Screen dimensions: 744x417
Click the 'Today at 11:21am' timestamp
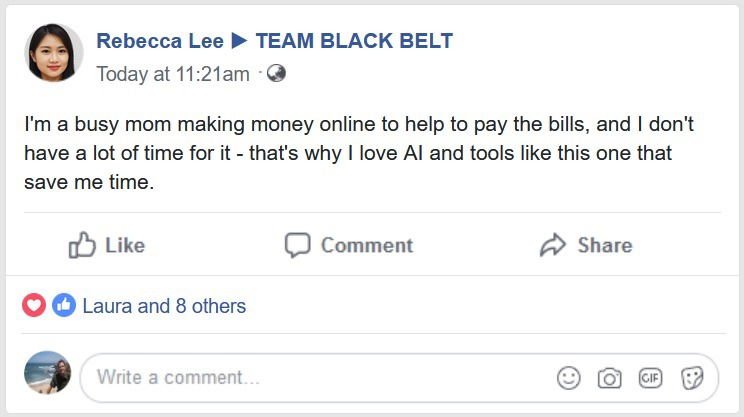coord(173,73)
